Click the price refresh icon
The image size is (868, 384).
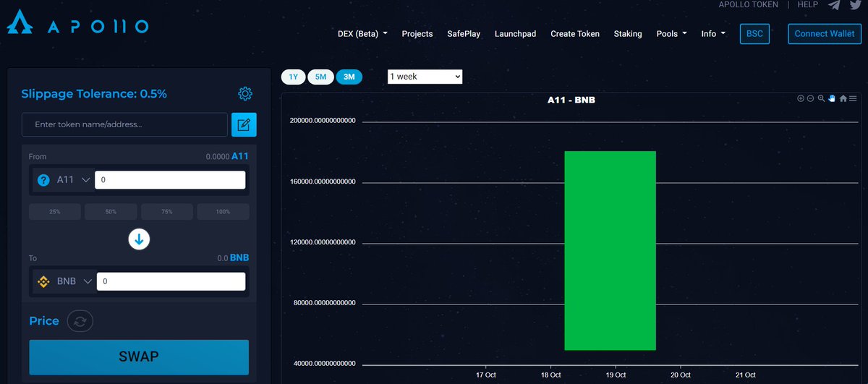(x=80, y=321)
